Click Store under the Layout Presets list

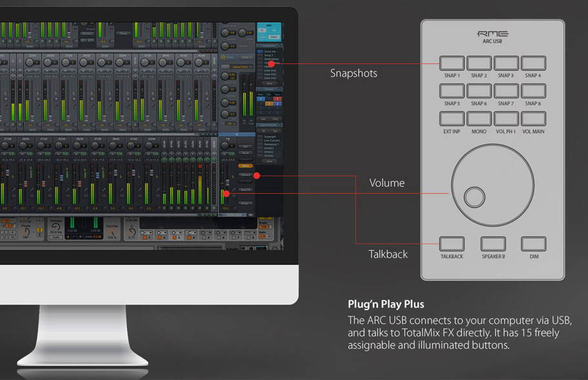[269, 162]
